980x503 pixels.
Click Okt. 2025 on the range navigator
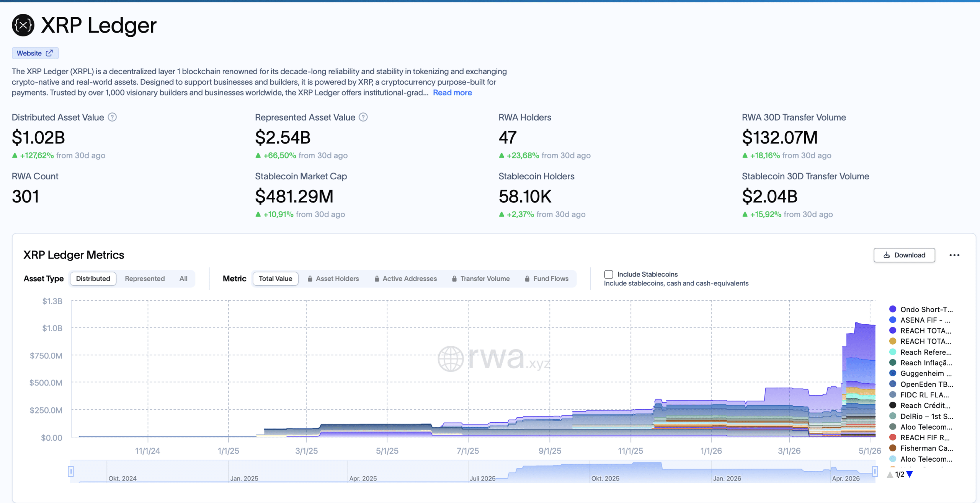tap(605, 479)
